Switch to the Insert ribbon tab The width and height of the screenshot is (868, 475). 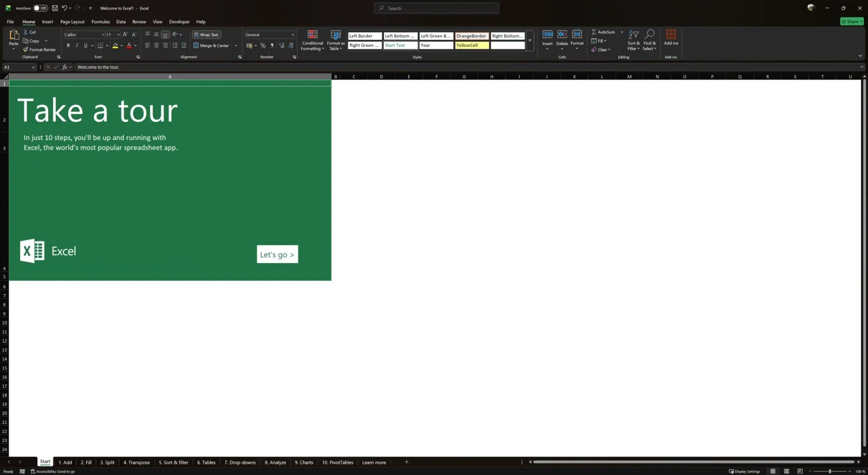tap(47, 22)
